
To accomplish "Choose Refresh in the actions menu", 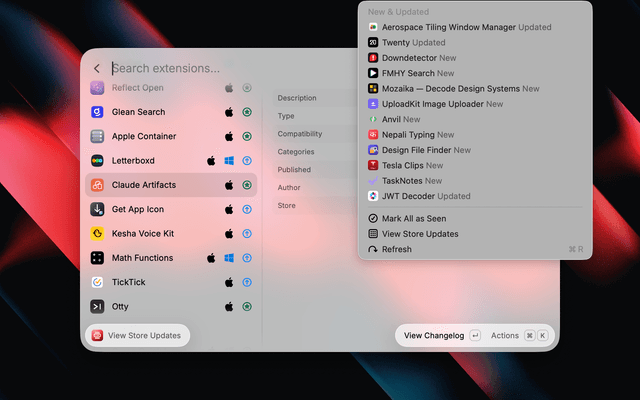I will (475, 249).
